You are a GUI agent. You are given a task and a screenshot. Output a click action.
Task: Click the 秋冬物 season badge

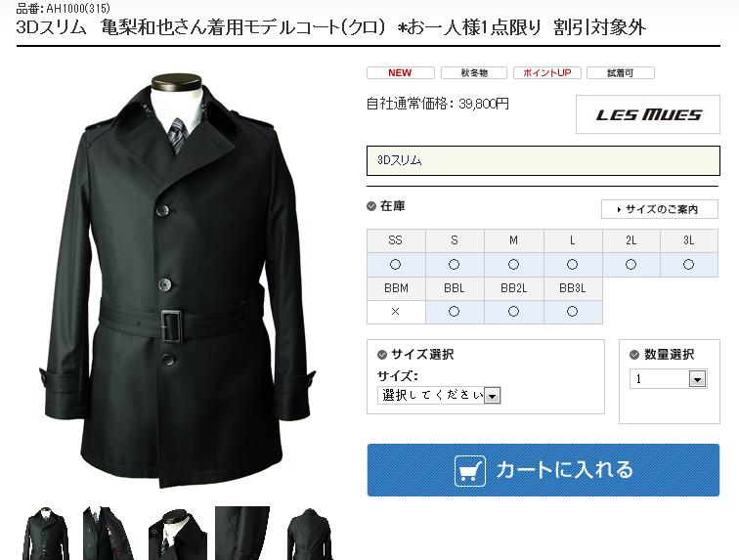pyautogui.click(x=474, y=73)
